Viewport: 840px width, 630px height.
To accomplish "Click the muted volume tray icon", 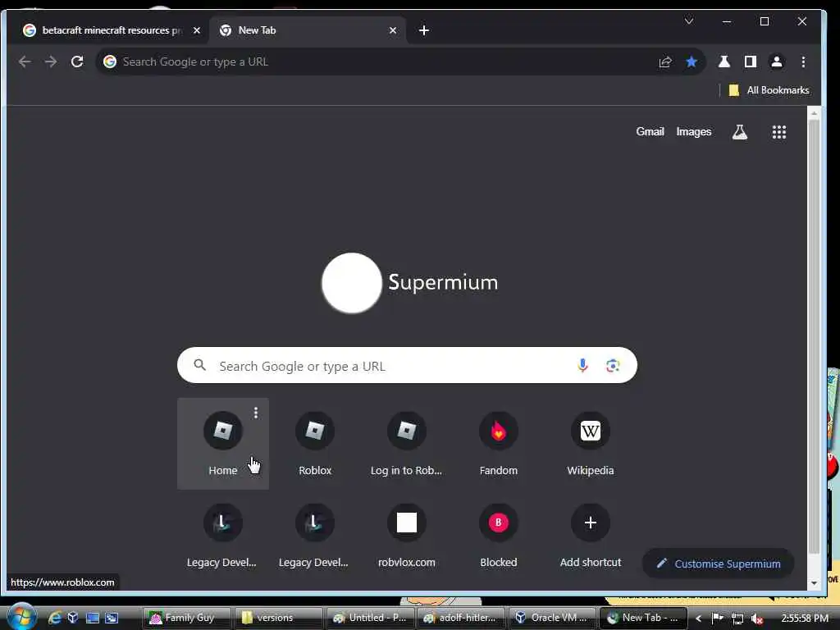I will [x=757, y=619].
